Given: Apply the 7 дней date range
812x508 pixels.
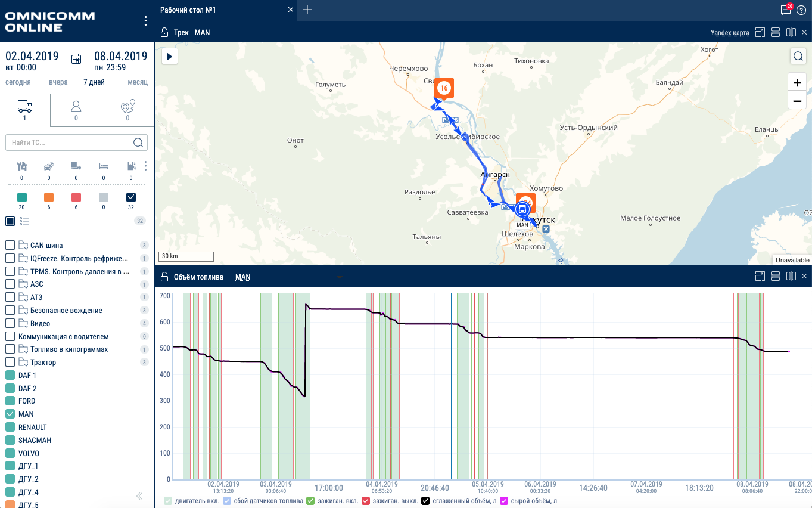Looking at the screenshot, I should click(94, 82).
